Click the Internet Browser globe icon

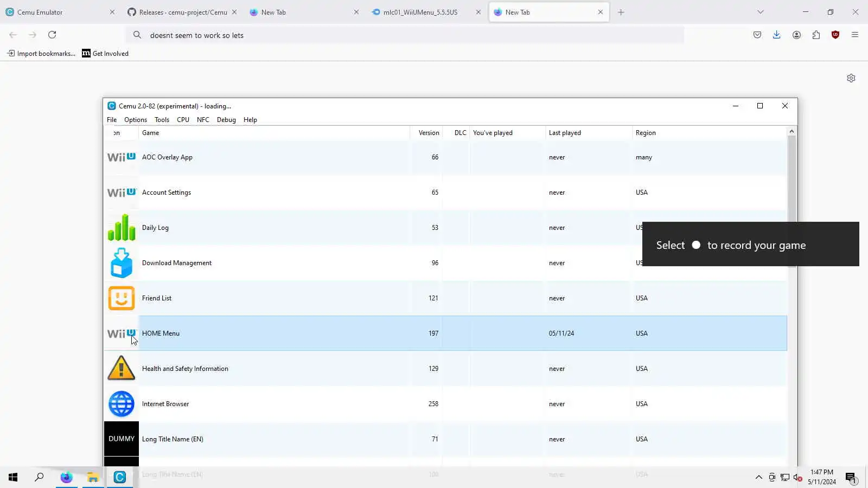pos(122,404)
